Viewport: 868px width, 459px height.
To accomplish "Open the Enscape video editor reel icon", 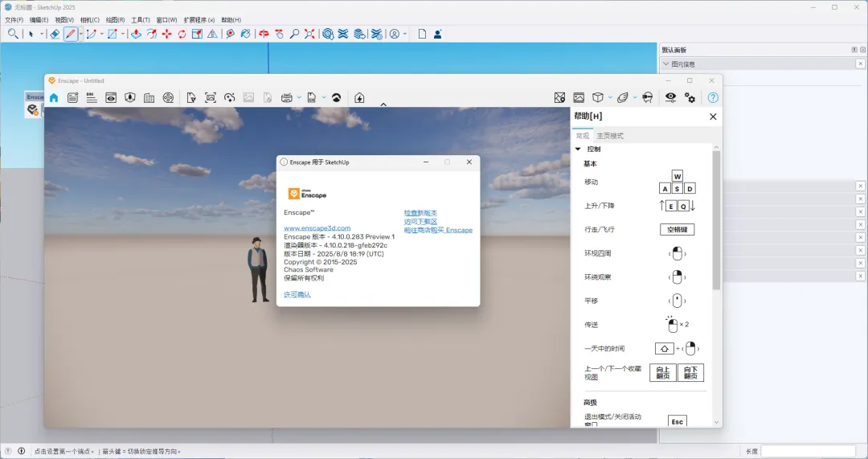I will pos(168,97).
